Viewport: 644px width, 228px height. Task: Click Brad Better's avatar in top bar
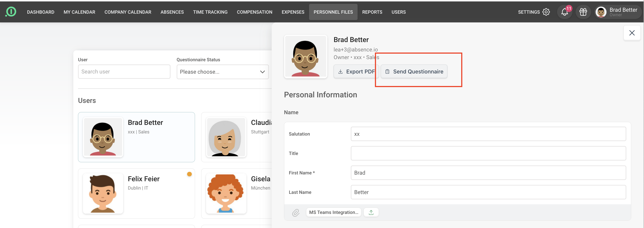(x=601, y=12)
